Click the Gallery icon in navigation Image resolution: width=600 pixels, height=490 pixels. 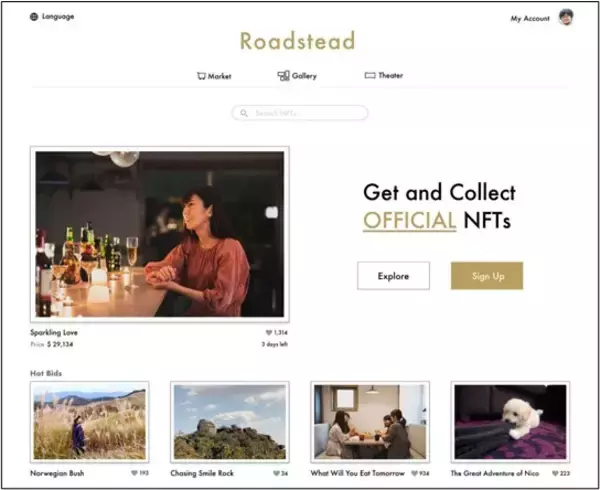pos(283,76)
